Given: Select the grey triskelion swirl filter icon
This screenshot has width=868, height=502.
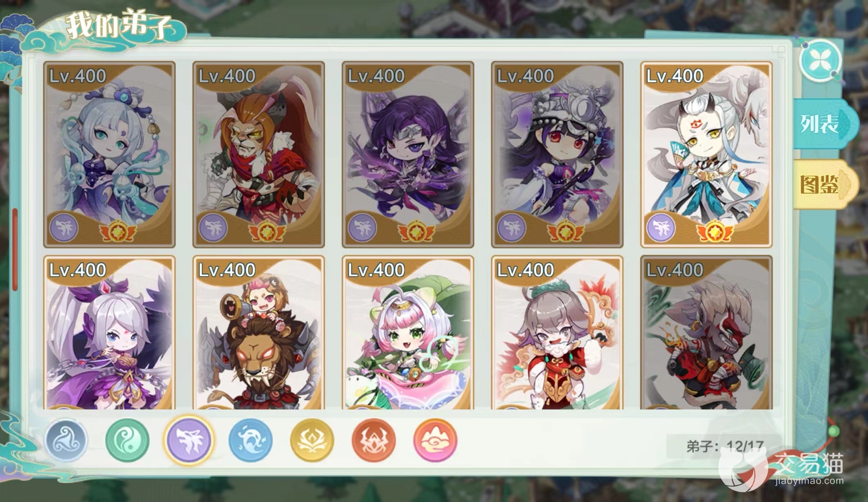Looking at the screenshot, I should (66, 440).
